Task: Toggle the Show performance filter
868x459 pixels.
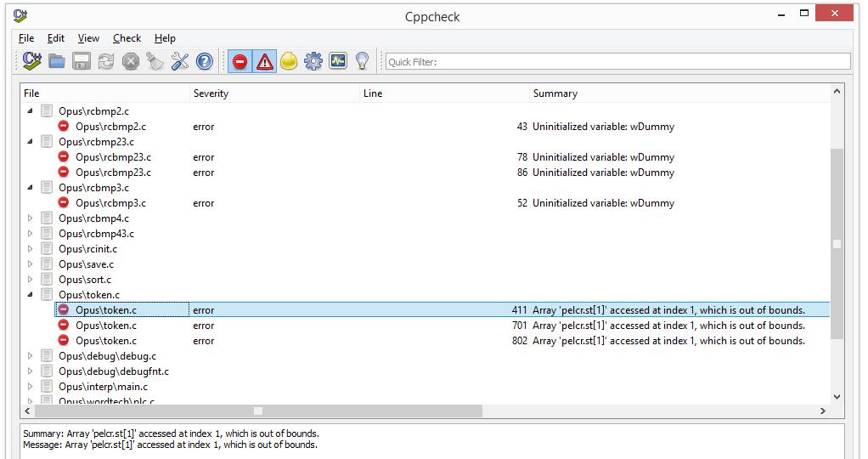Action: (x=338, y=61)
